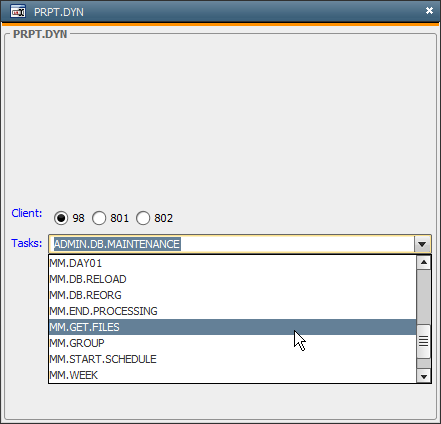Select client 98 radio button
441x424 pixels.
coord(61,218)
